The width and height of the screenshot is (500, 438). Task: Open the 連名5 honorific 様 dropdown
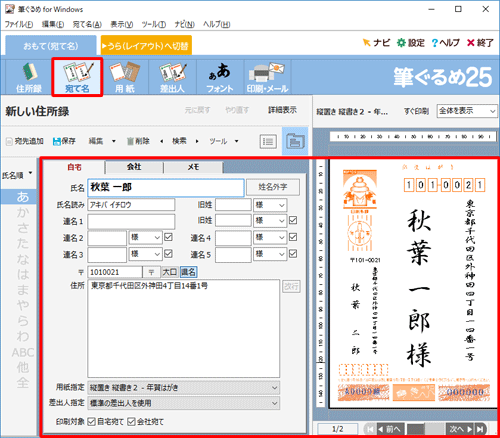click(270, 254)
